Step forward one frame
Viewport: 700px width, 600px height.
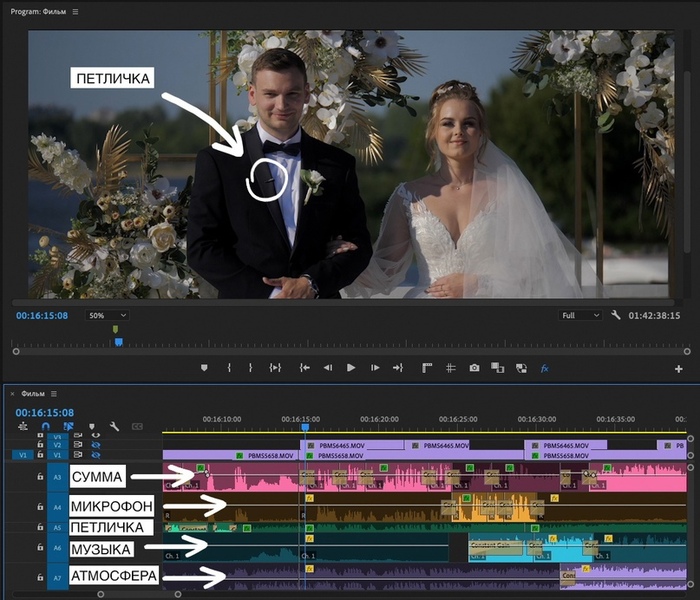(x=374, y=368)
